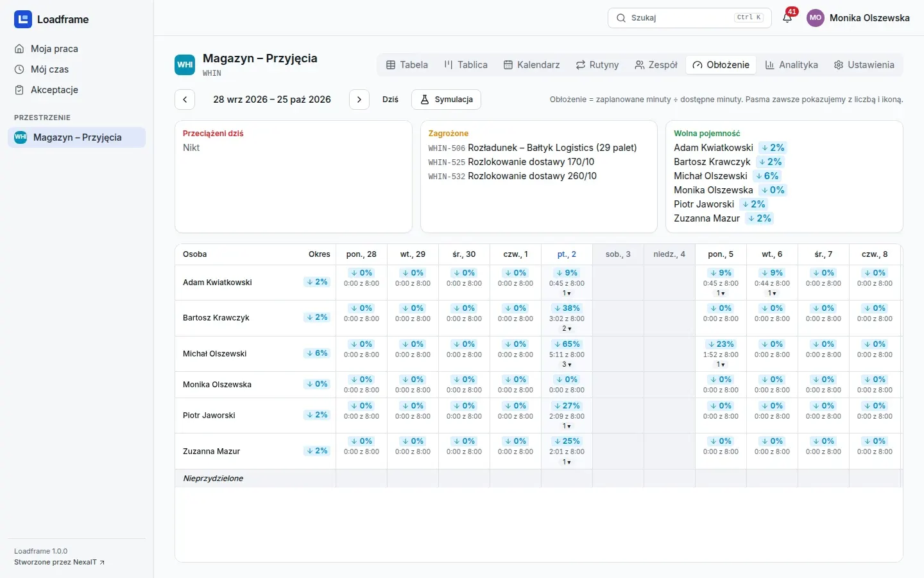Click the MO user avatar
The width and height of the screenshot is (924, 578).
(x=816, y=18)
